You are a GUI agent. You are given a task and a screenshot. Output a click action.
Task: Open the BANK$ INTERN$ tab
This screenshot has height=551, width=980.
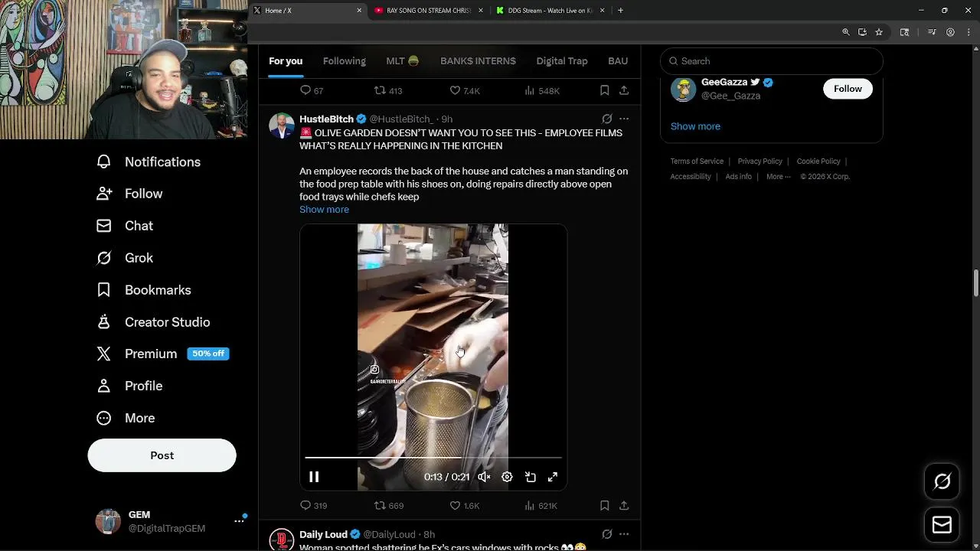[x=478, y=61]
